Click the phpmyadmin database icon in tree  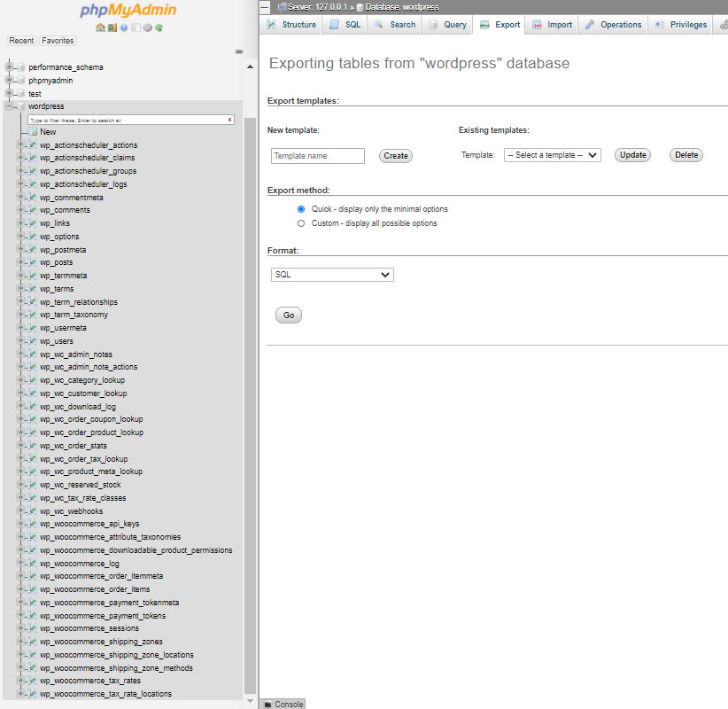tap(21, 81)
